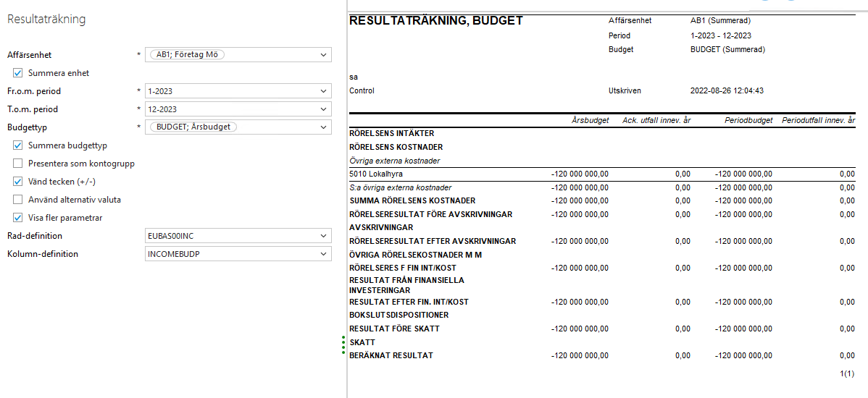868x398 pixels.
Task: Open the Affärsenhet dropdown arrow
Action: pyautogui.click(x=323, y=55)
